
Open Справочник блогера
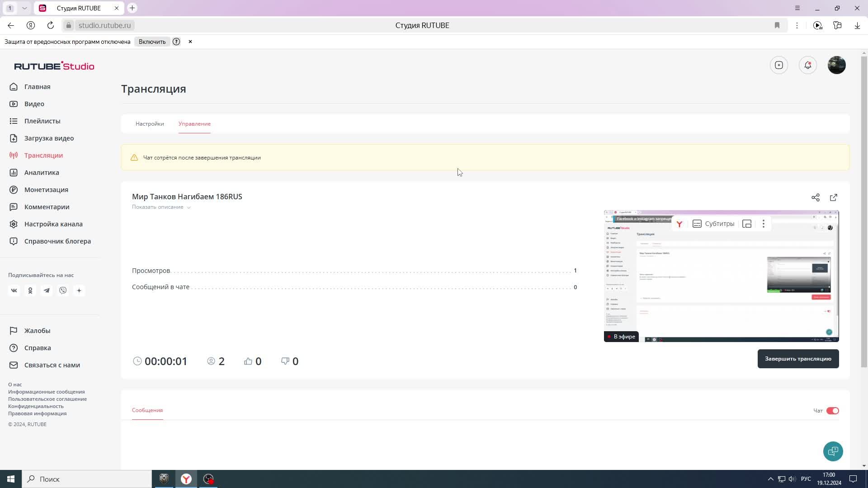[50, 241]
